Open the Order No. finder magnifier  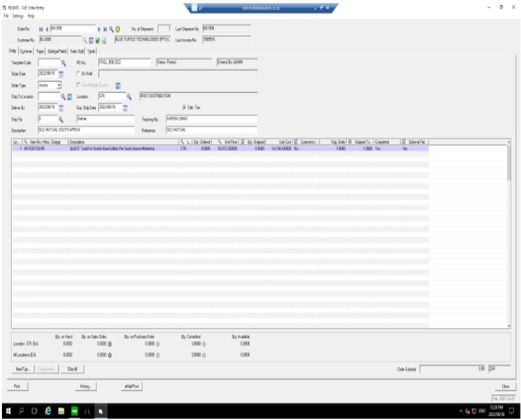pyautogui.click(x=112, y=29)
